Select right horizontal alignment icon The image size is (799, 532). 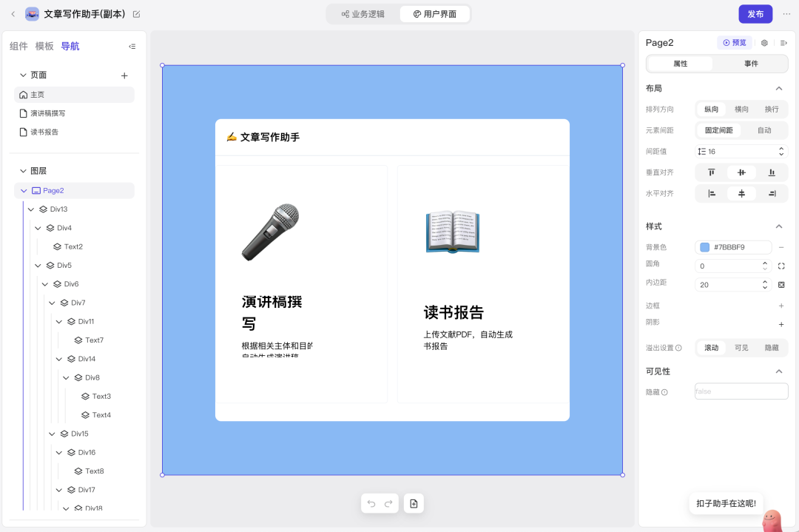tap(770, 193)
